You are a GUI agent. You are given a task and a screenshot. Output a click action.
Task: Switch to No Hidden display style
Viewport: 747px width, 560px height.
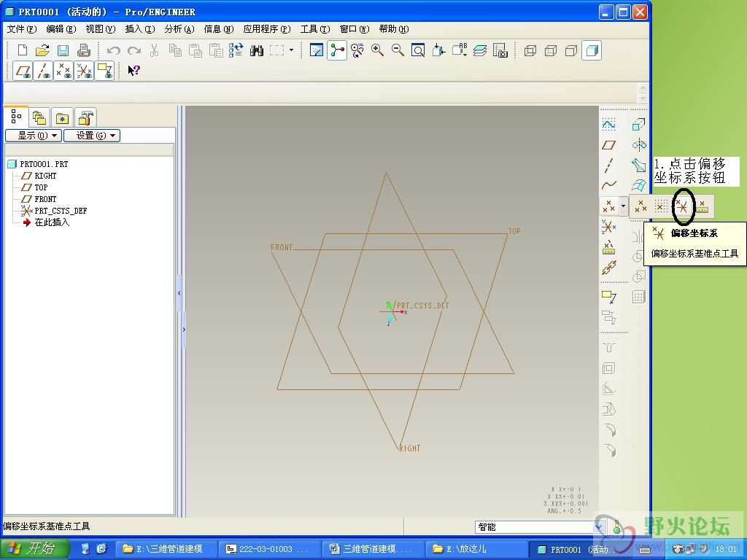click(571, 50)
